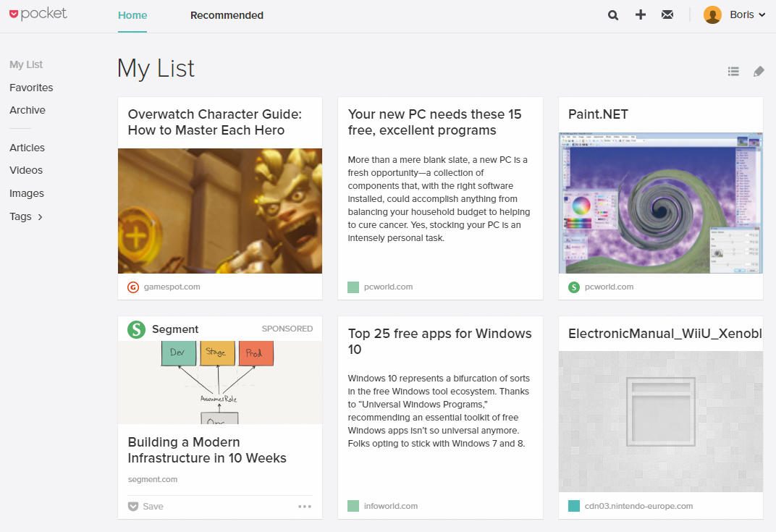Screen dimensions: 776x532
Task: Filter by Images in sidebar
Action: tap(27, 193)
